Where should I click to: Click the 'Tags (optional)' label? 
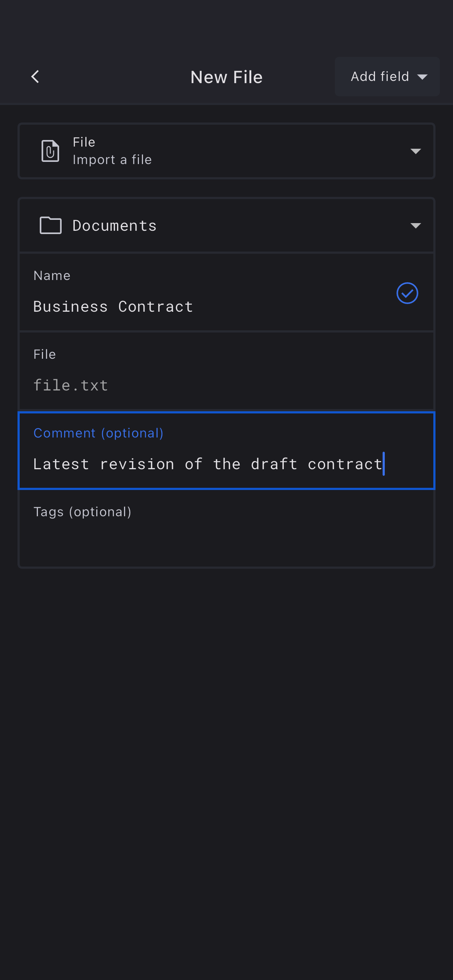point(82,512)
